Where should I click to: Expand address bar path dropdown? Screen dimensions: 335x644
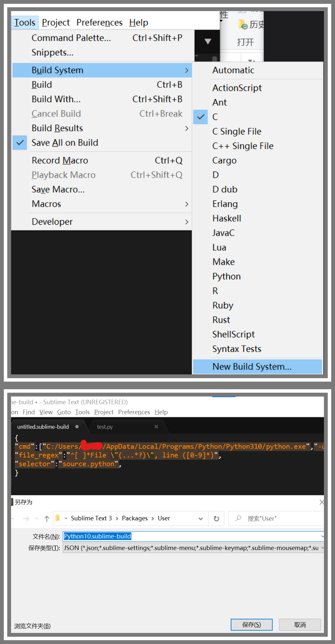click(201, 519)
